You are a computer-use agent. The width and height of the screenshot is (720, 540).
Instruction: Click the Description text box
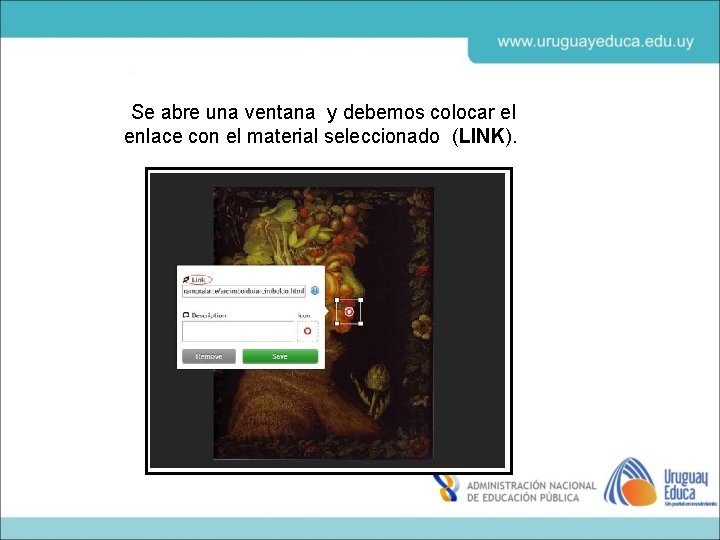(x=238, y=331)
